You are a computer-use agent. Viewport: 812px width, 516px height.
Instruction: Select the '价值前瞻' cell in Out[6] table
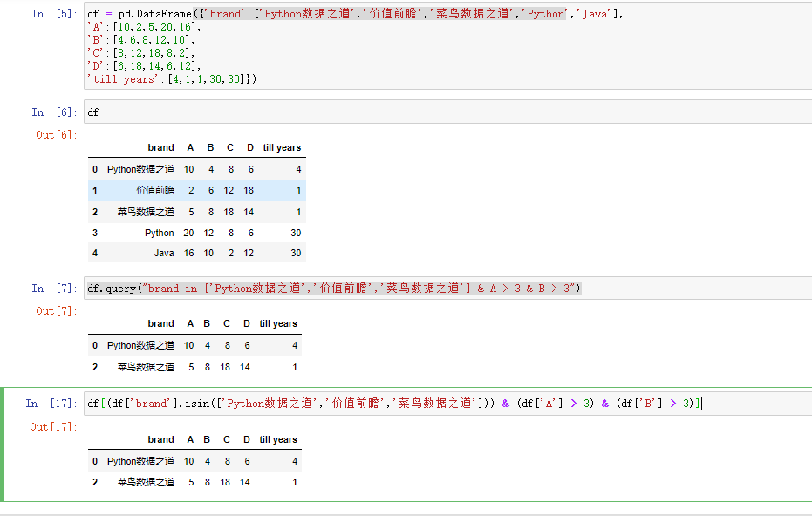point(155,191)
